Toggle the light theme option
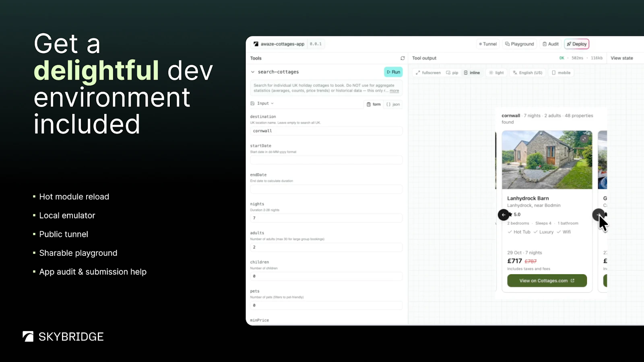The height and width of the screenshot is (362, 644). tap(496, 73)
